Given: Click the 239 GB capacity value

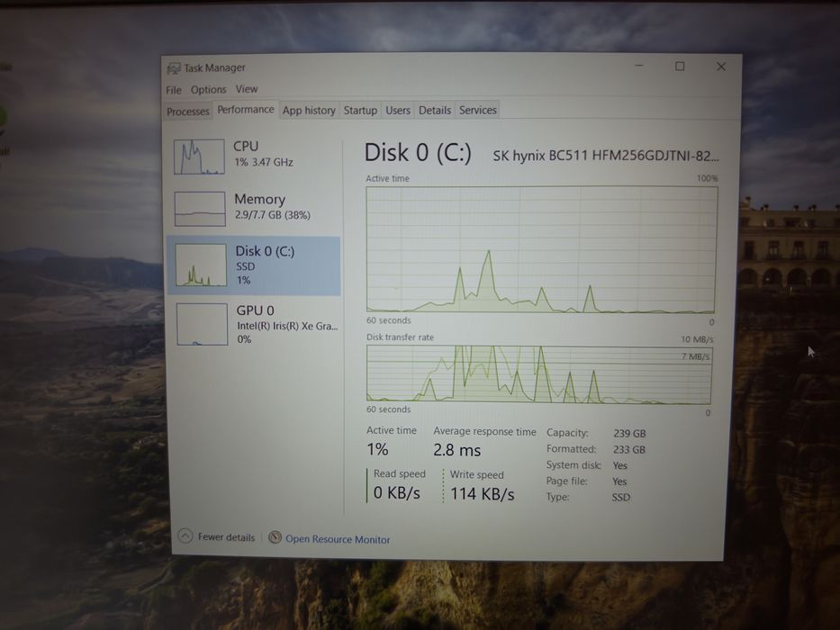Looking at the screenshot, I should coord(629,434).
